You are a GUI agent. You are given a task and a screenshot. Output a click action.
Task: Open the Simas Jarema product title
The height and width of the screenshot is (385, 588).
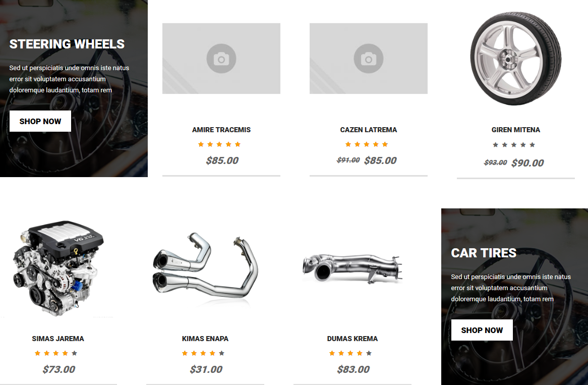pyautogui.click(x=58, y=339)
